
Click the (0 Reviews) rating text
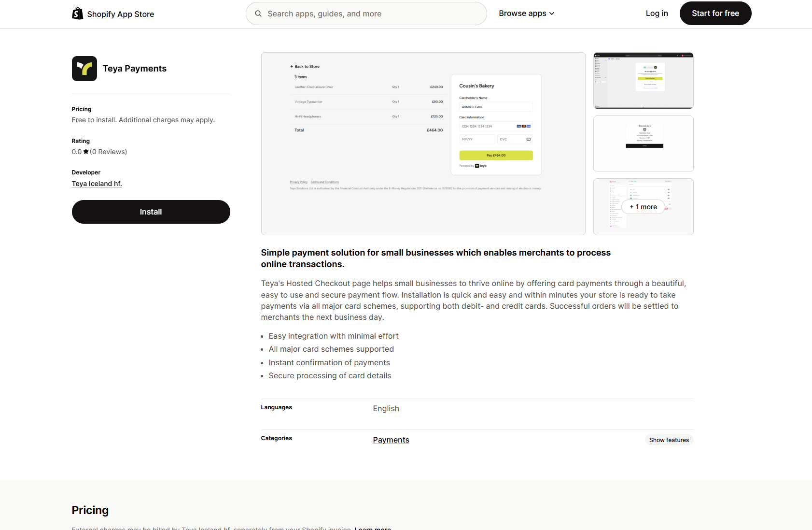coord(109,152)
